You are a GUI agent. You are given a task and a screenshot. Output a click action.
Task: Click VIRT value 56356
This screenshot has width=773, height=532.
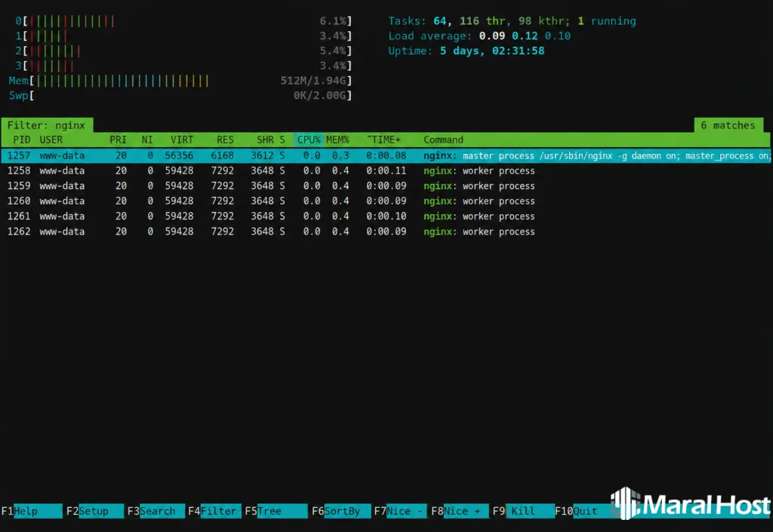coord(179,155)
